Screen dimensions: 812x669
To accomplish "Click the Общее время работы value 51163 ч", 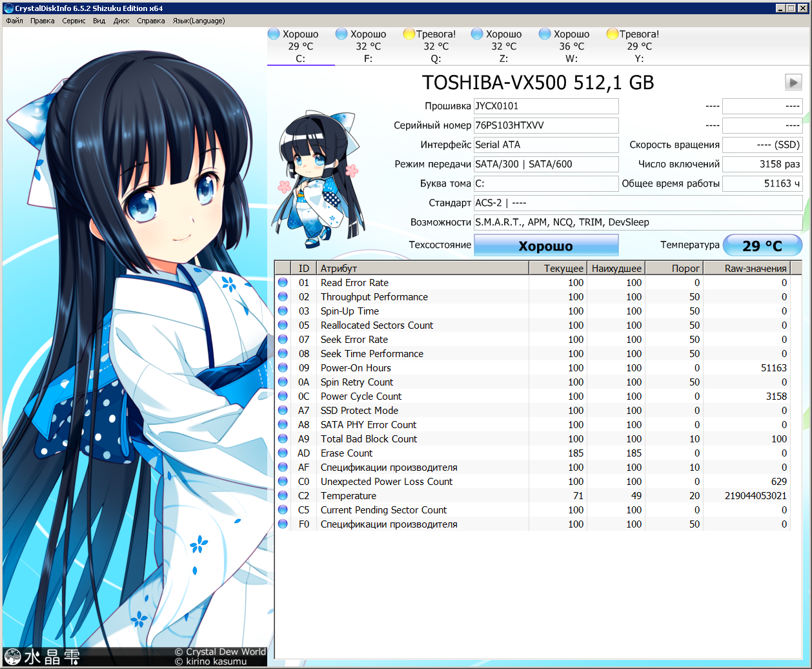I will click(x=762, y=183).
